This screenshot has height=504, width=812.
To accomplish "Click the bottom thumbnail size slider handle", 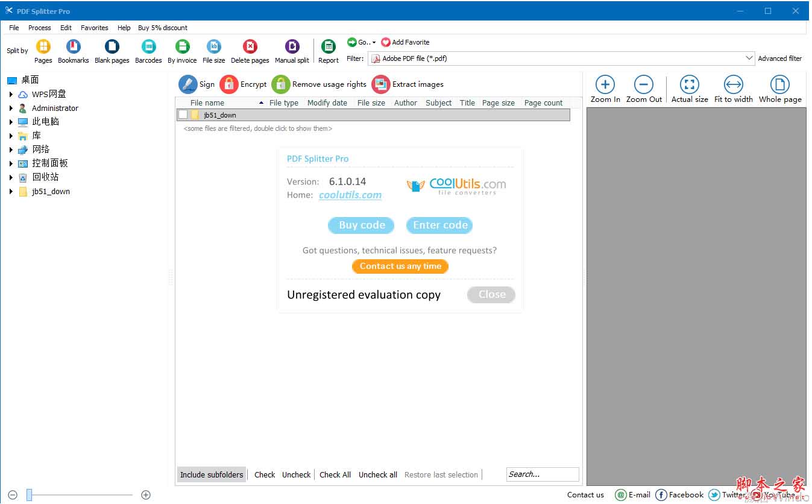I will (29, 495).
